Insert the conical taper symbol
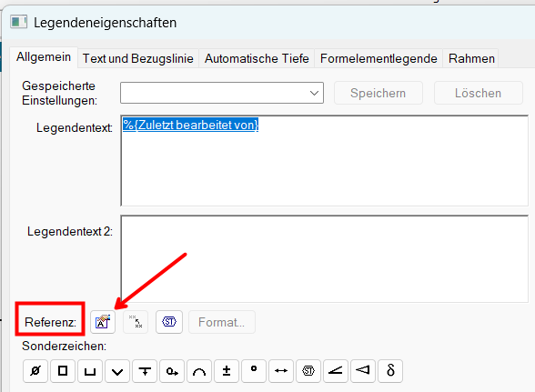This screenshot has width=535, height=392. pos(363,370)
